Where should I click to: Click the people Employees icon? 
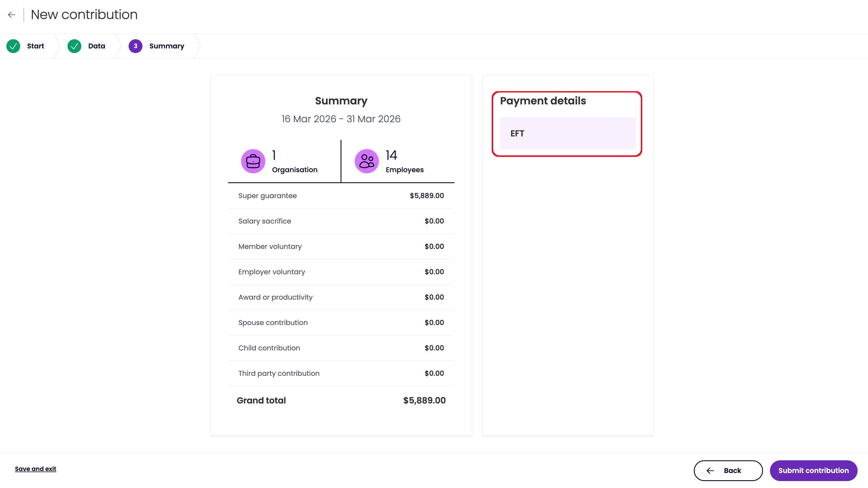[367, 161]
